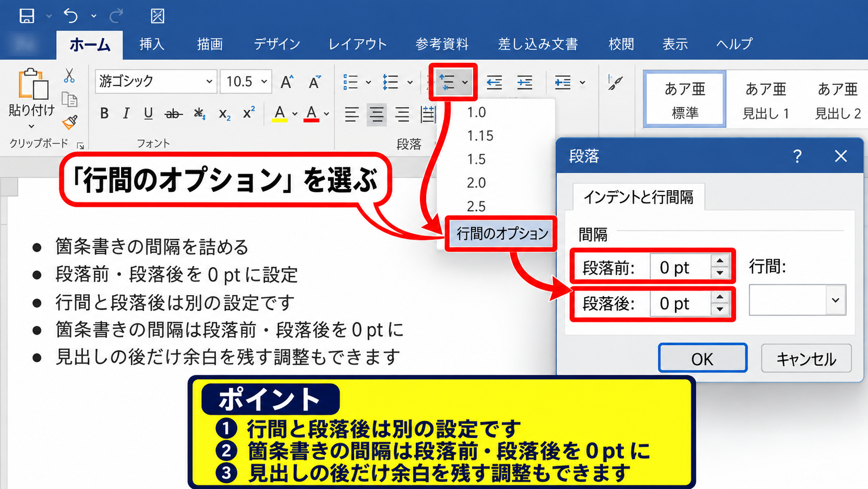
Task: Select the Format Painter brush icon
Action: click(x=70, y=122)
